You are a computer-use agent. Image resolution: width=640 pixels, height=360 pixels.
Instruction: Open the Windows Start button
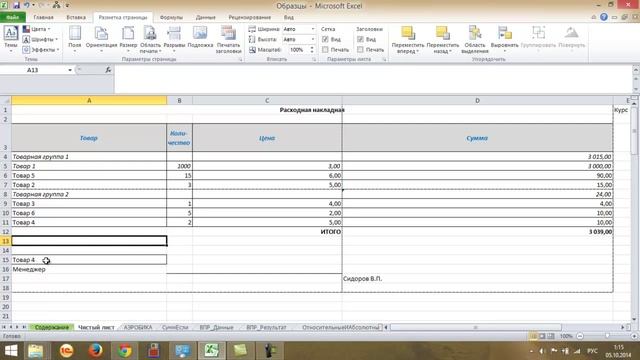(x=11, y=351)
